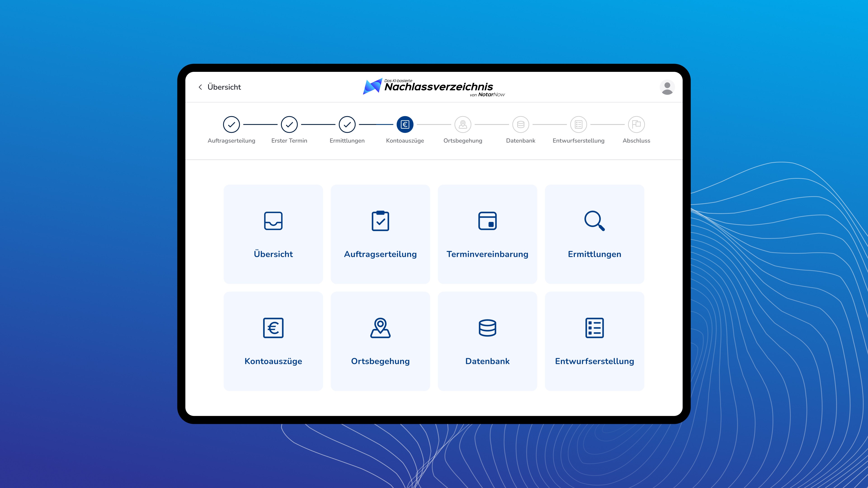
Task: Jump to the Datenbank progress step
Action: 521,125
